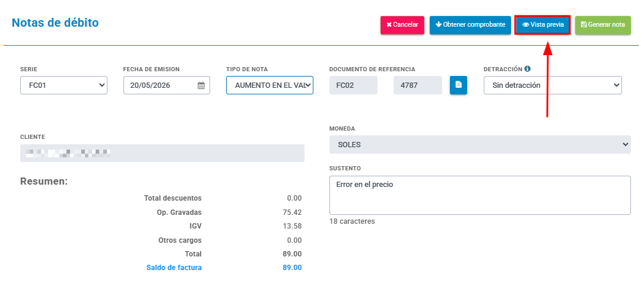
Task: Click the IGV value 13.58
Action: [293, 226]
